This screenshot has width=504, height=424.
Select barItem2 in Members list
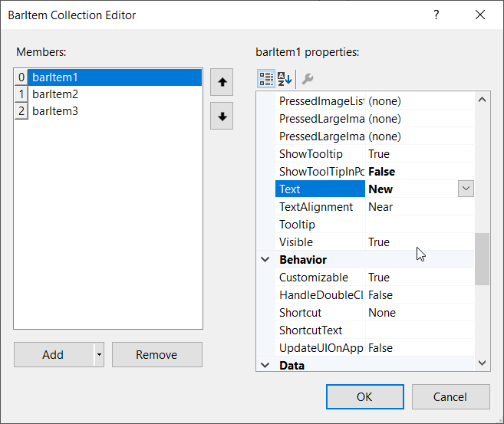pos(55,94)
